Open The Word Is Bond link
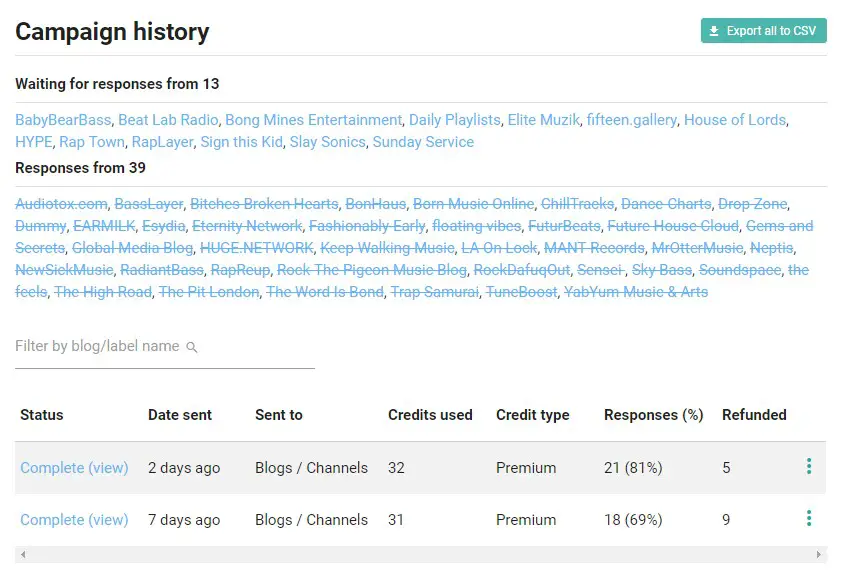 click(x=325, y=292)
